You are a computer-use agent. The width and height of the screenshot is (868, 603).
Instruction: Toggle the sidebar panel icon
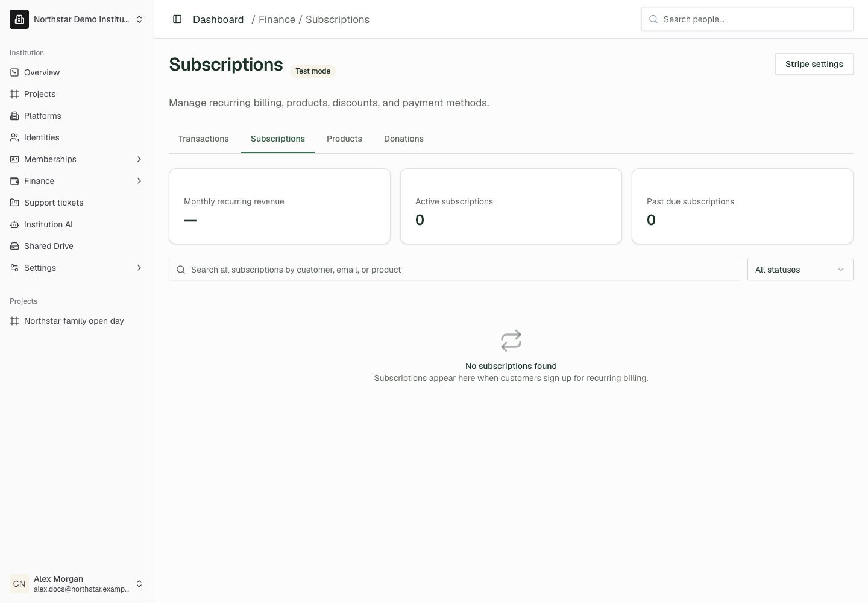[x=177, y=19]
